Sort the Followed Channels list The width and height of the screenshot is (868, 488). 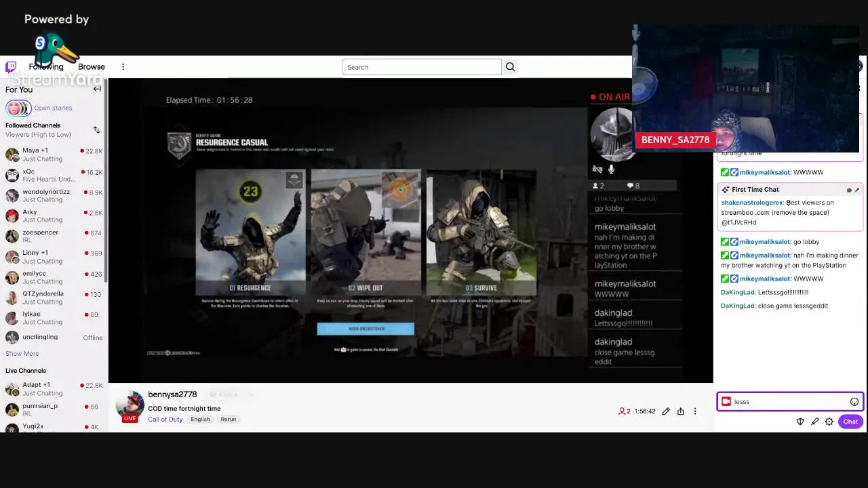(96, 130)
